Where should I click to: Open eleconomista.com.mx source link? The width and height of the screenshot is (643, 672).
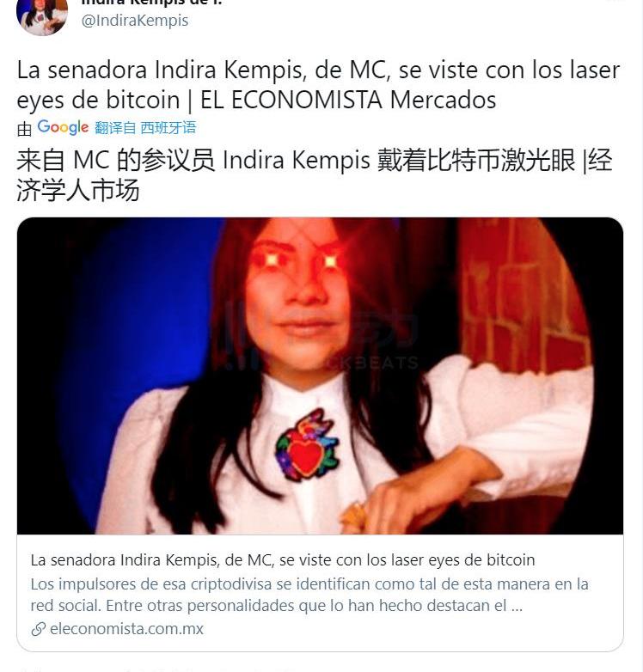coord(126,629)
